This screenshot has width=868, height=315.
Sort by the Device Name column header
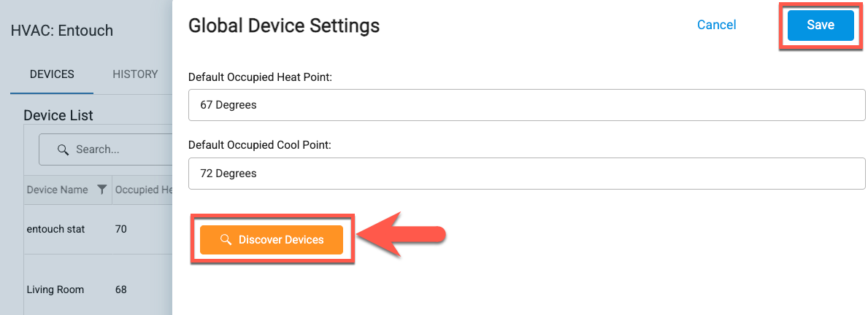point(57,190)
